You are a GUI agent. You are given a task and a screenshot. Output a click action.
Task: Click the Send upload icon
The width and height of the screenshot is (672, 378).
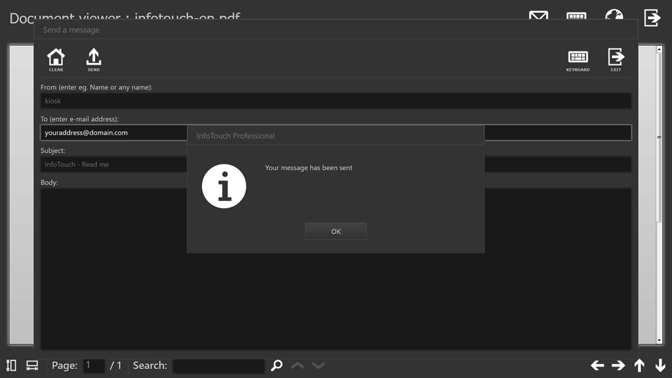tap(93, 60)
